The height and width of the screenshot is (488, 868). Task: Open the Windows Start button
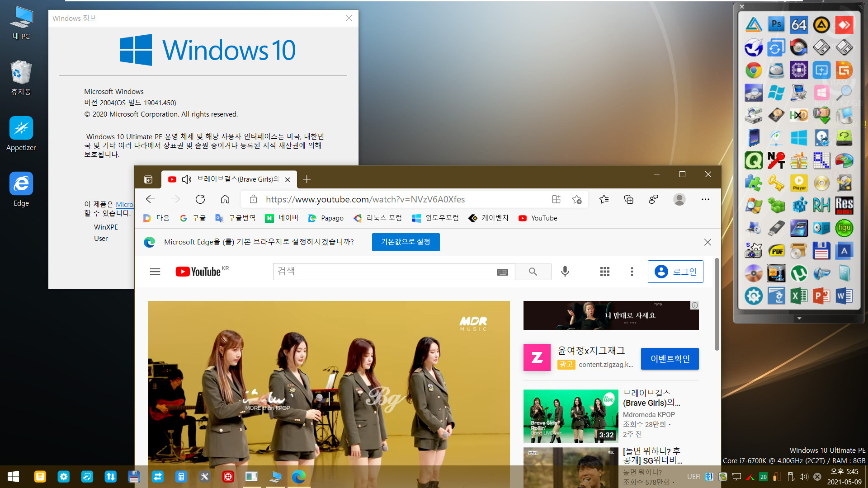pyautogui.click(x=13, y=477)
